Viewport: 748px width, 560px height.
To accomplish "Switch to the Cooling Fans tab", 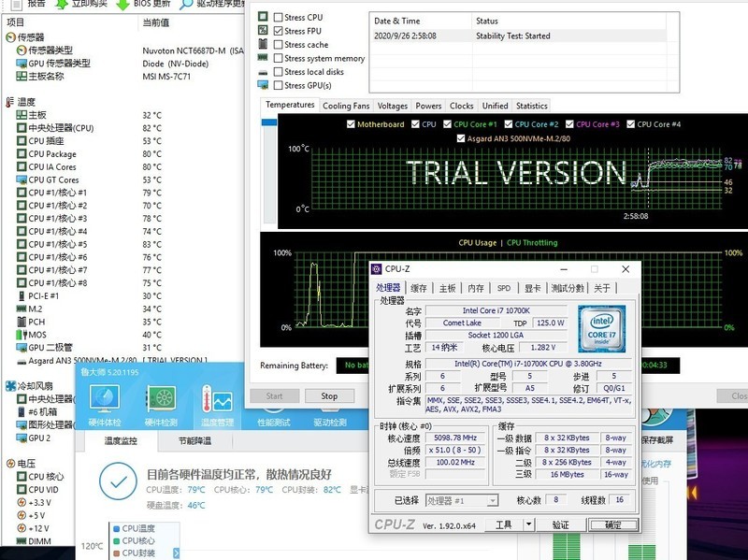I will pos(346,106).
